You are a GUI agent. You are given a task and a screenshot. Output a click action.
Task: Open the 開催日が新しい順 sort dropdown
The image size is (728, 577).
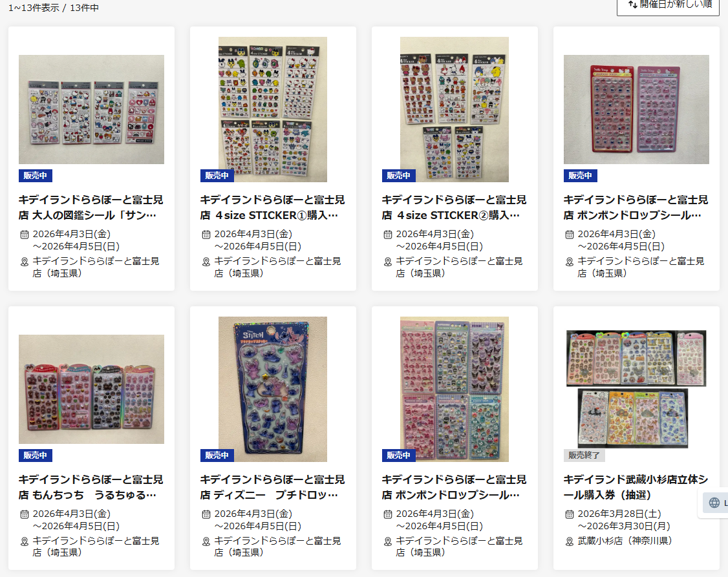coord(668,6)
